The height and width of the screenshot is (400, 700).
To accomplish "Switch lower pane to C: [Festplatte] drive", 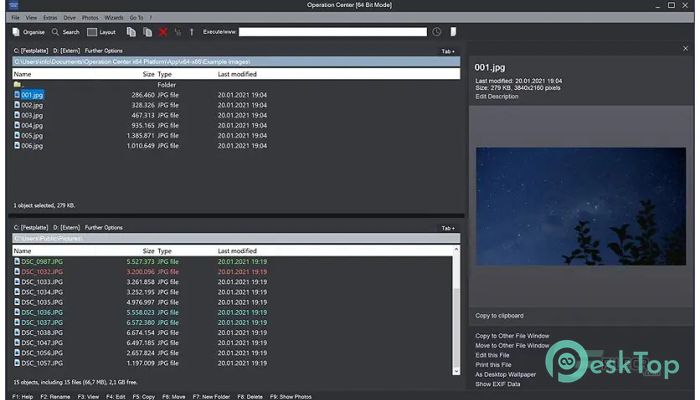I will pos(31,228).
